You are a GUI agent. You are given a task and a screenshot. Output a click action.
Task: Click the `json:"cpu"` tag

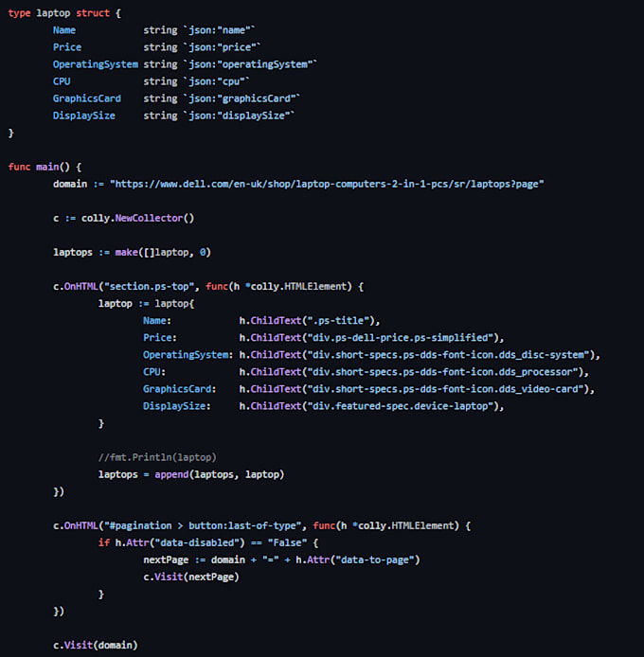[216, 81]
